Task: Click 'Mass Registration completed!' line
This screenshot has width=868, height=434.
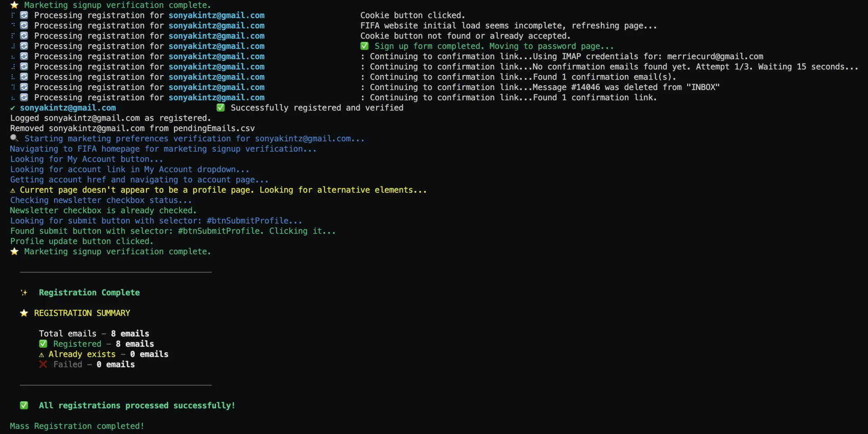Action: click(x=77, y=426)
